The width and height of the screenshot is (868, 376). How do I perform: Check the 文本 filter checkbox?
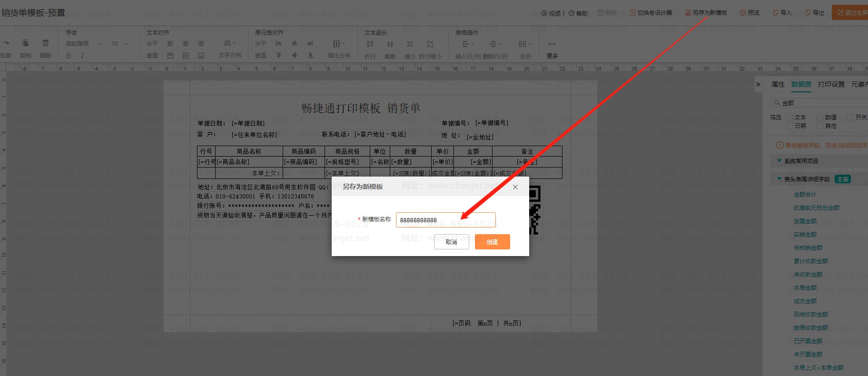point(789,117)
